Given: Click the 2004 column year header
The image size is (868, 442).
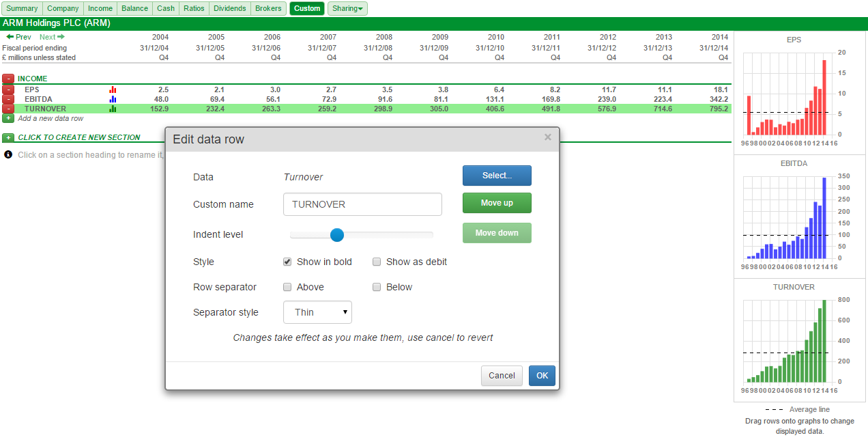Looking at the screenshot, I should pos(160,37).
